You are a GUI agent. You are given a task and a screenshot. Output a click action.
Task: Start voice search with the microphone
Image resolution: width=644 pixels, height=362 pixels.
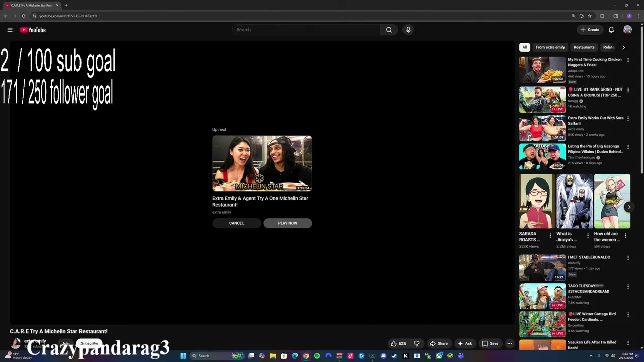coord(408,30)
